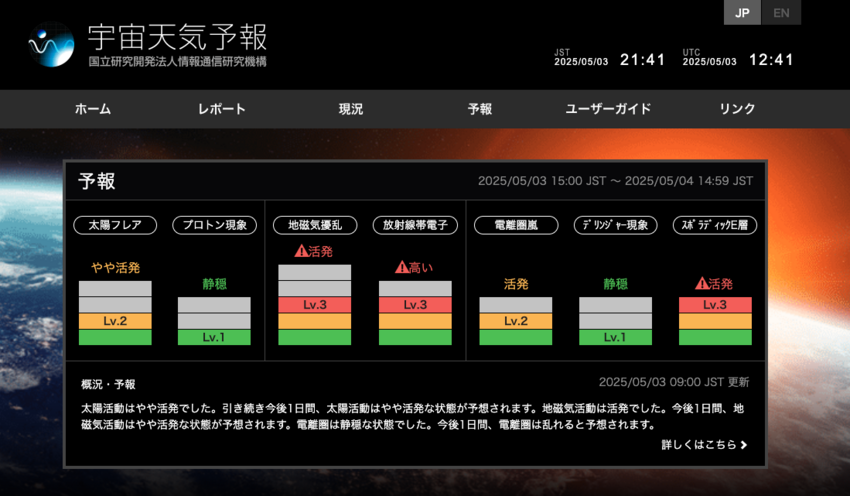Click the スポラディックE層 pill button
The width and height of the screenshot is (850, 496).
coord(715,225)
